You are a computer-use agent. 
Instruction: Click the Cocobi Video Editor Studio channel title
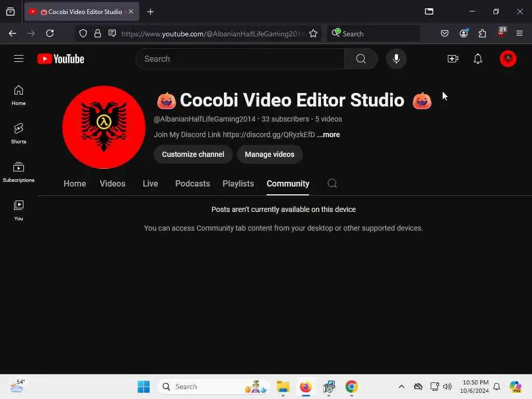coord(292,100)
